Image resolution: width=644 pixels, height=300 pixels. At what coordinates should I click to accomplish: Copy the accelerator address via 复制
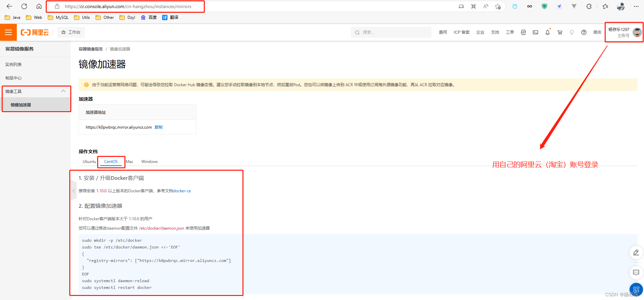tap(158, 127)
